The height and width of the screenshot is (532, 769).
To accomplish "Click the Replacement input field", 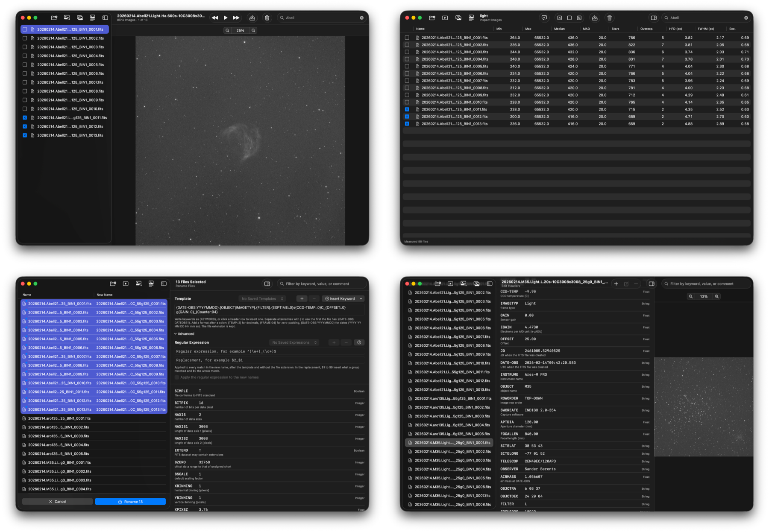I will (x=270, y=360).
